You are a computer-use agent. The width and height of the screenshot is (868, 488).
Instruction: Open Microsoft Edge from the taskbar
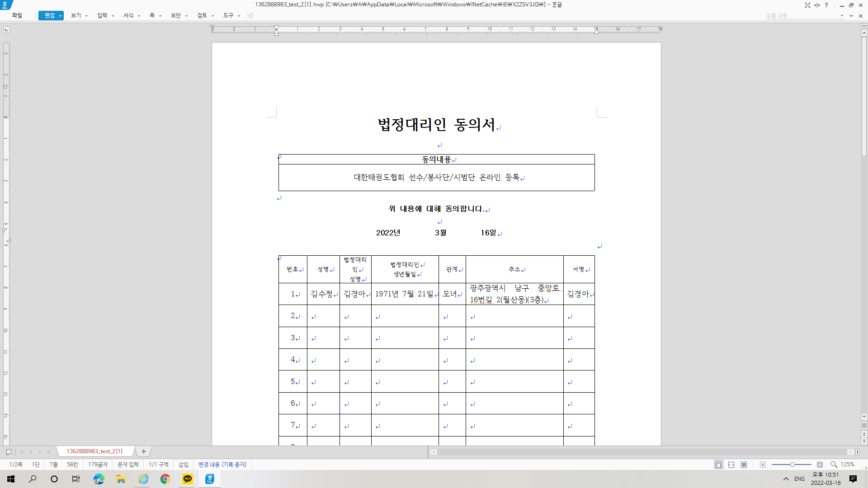(99, 479)
